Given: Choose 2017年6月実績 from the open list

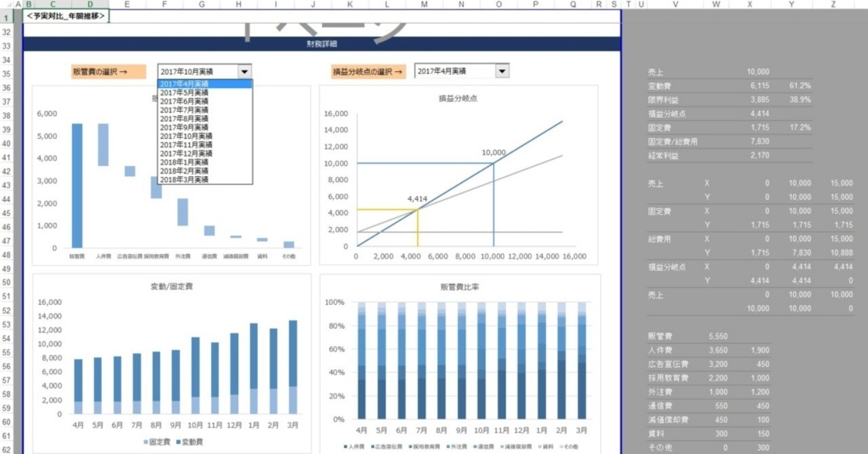Looking at the screenshot, I should point(205,101).
